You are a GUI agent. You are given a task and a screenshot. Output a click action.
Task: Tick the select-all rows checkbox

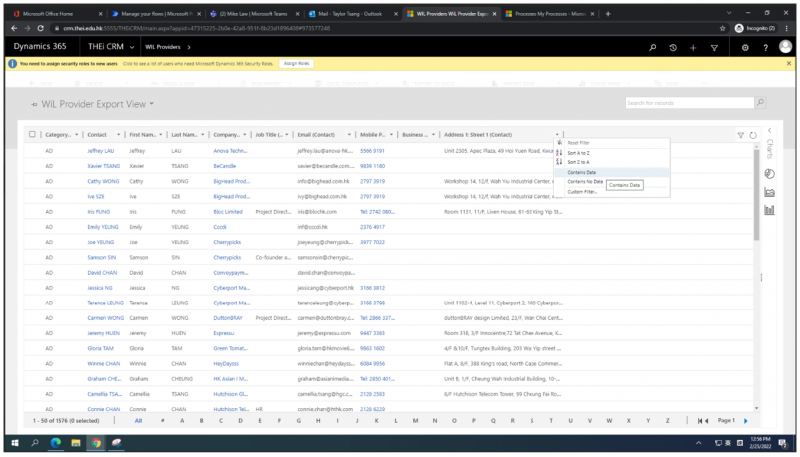click(x=32, y=134)
